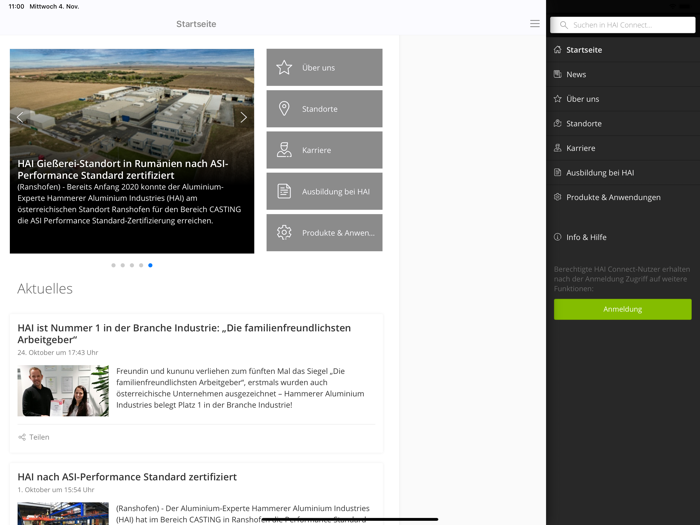
Task: Open the familienfreundlichsten Arbeitgeber article headline
Action: point(184,333)
